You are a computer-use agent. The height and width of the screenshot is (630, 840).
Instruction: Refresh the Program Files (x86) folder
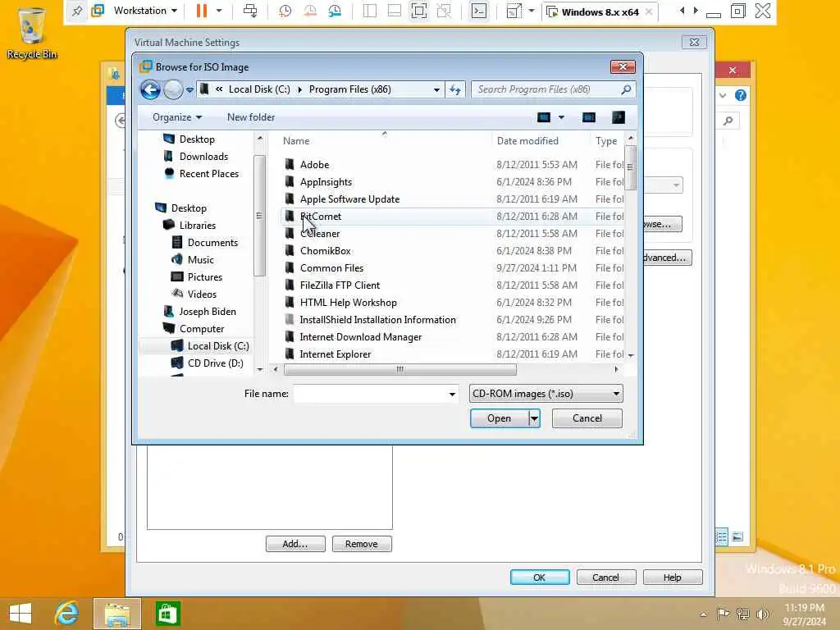[454, 90]
